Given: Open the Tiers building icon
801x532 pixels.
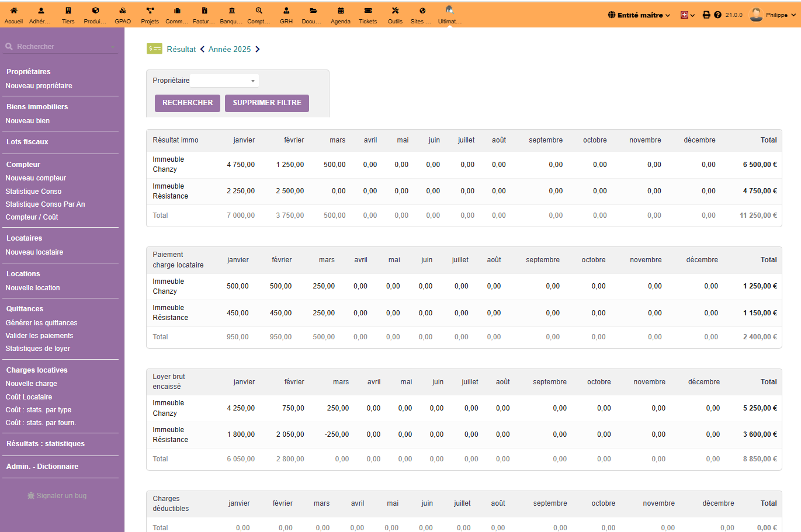Looking at the screenshot, I should click(68, 11).
